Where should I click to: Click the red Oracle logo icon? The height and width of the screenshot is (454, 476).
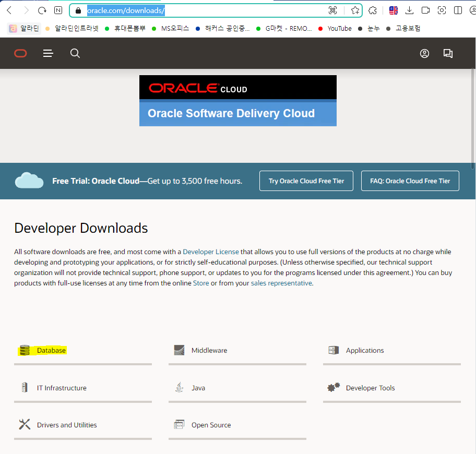pyautogui.click(x=21, y=53)
